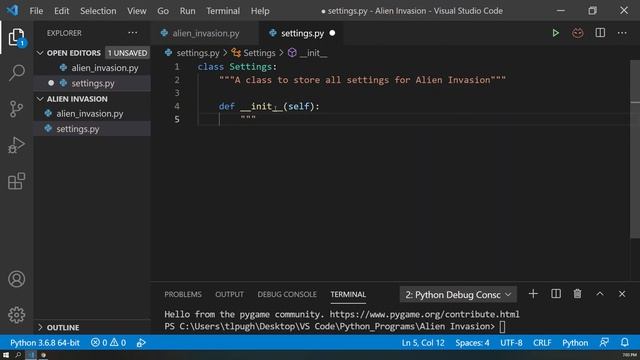Collapse the Alien Invasion folder section
This screenshot has height=360, width=640.
pyautogui.click(x=40, y=99)
